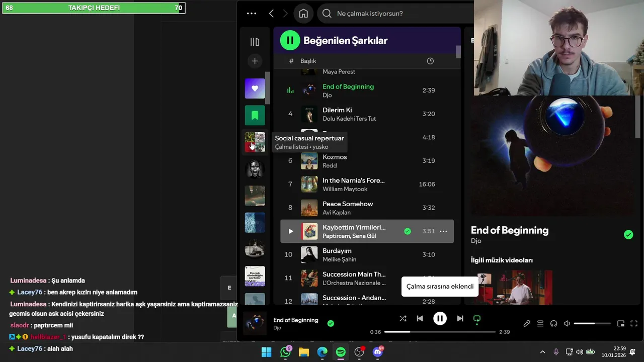Open Connect to a device headphones menu
644x362 pixels.
pyautogui.click(x=553, y=324)
